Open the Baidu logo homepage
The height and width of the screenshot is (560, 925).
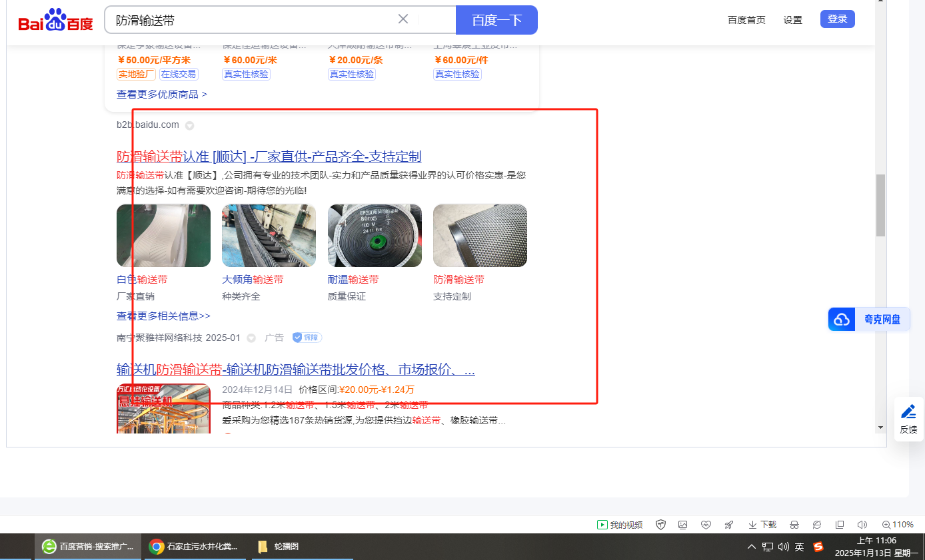[x=56, y=20]
